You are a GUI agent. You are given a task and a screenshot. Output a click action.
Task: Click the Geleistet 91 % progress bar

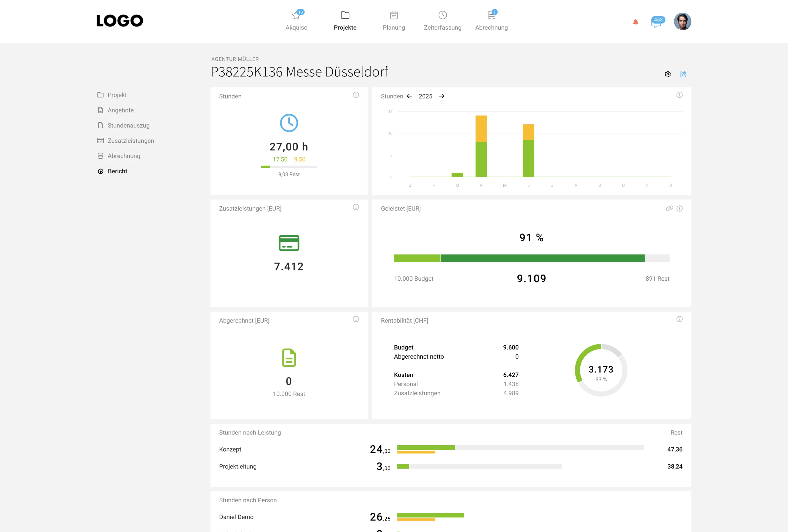[531, 258]
